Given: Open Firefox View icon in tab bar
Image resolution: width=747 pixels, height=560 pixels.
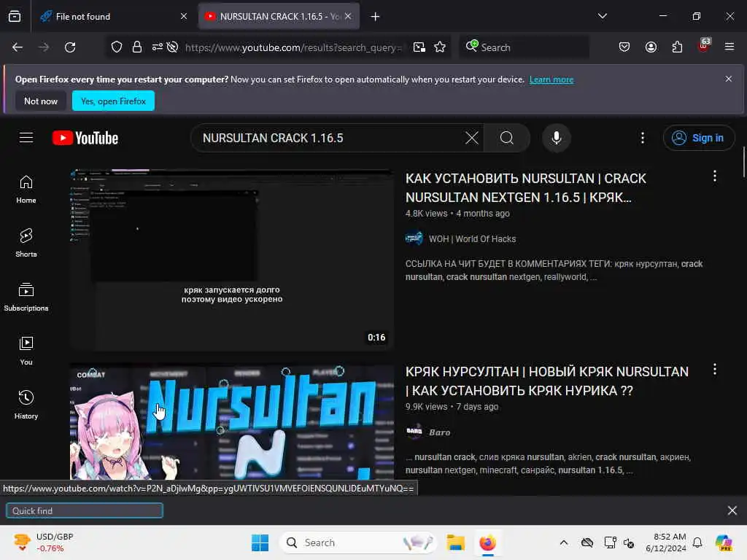Looking at the screenshot, I should 15,16.
